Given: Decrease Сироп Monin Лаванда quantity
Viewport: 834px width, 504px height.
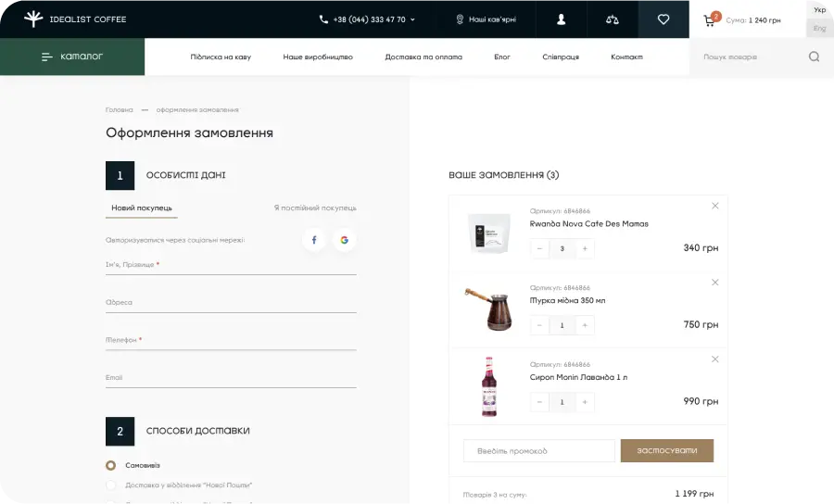Looking at the screenshot, I should pos(539,402).
